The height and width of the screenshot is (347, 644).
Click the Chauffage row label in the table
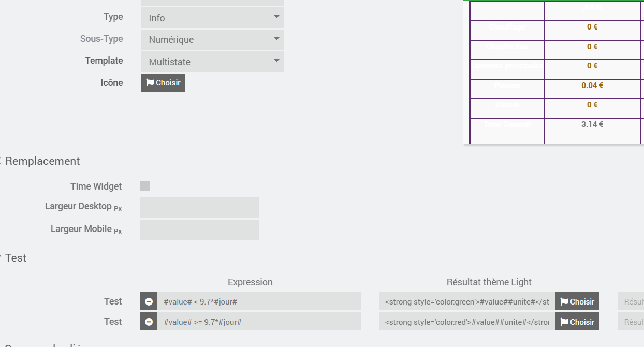pos(507,27)
